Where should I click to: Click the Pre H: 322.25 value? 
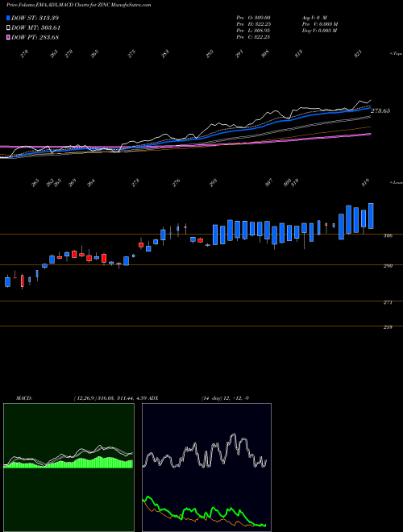coord(253,24)
